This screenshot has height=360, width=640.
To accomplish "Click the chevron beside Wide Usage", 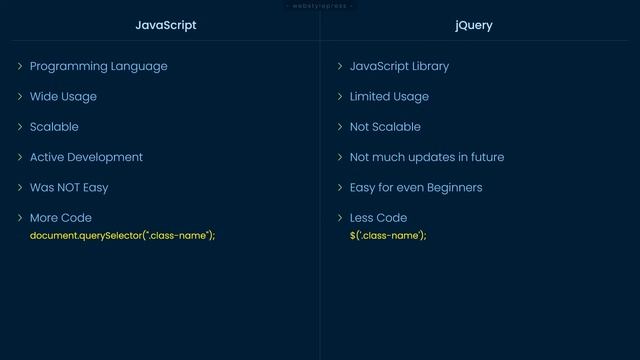I will click(20, 96).
